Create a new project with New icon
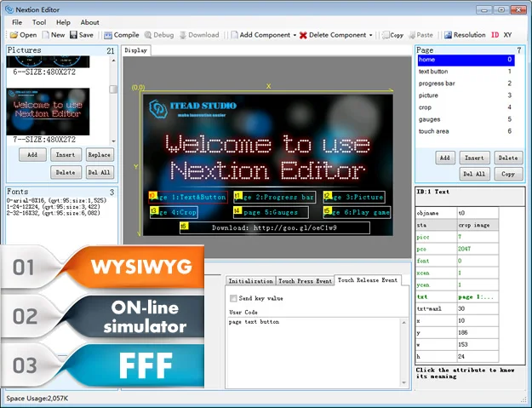Image resolution: width=532 pixels, height=408 pixels. coord(46,35)
